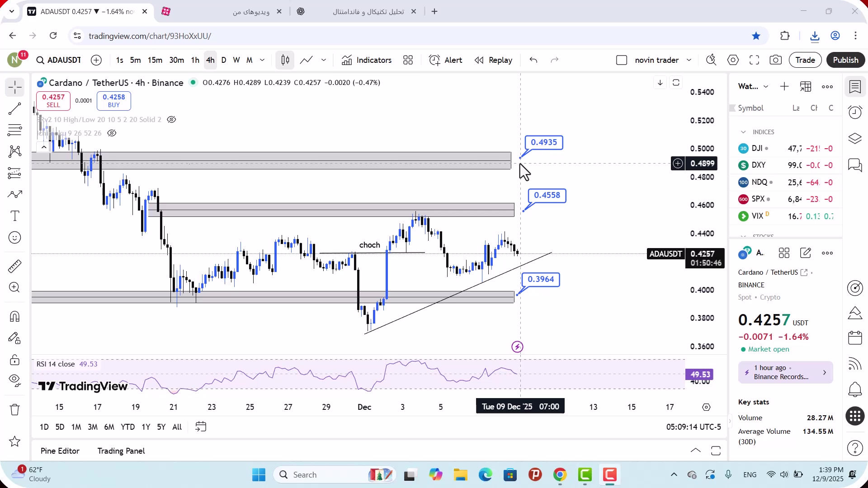Activate the zoom in tool
The width and height of the screenshot is (868, 488).
click(x=15, y=287)
